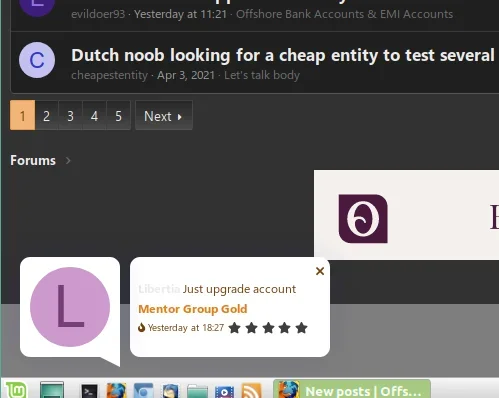Viewport: 499px width, 398px height.
Task: Open 'Offshore Bank Accounts & EMI Accounts' forum
Action: [344, 14]
